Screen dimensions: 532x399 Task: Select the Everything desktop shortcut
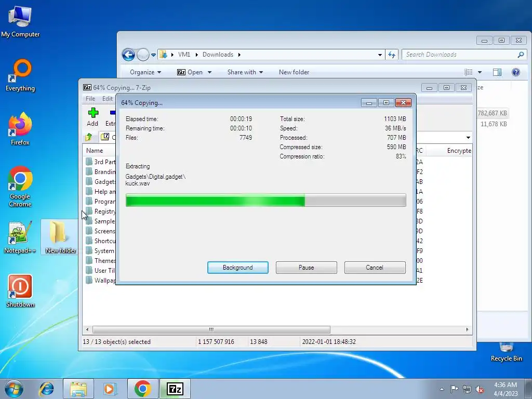[20, 75]
